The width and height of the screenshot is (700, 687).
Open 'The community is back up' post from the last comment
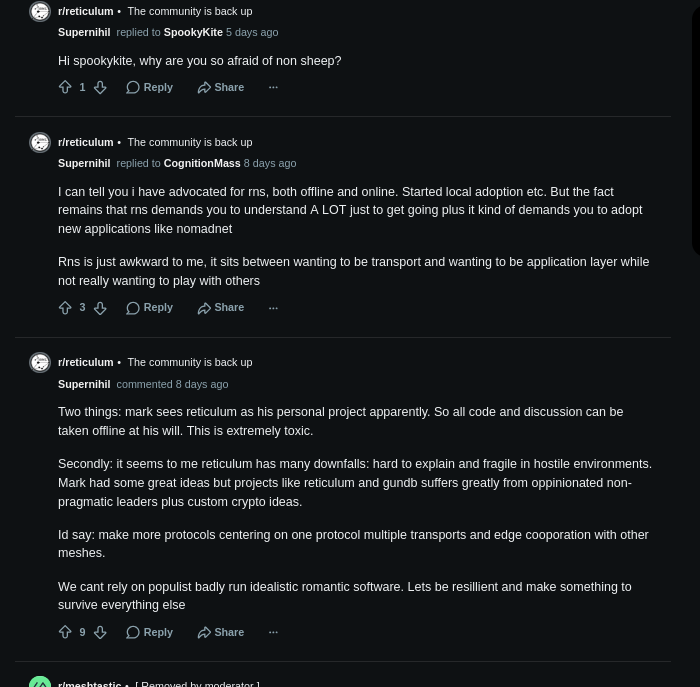tap(190, 362)
